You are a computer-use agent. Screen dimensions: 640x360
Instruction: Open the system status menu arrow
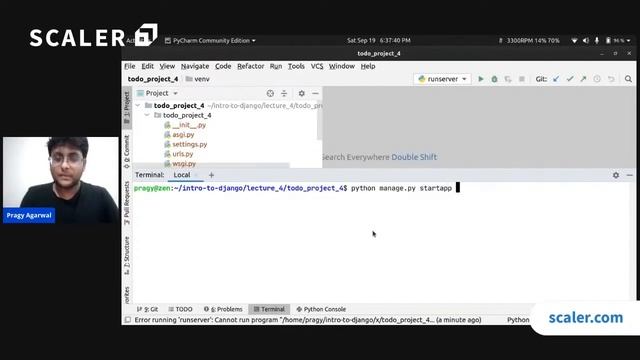[628, 40]
